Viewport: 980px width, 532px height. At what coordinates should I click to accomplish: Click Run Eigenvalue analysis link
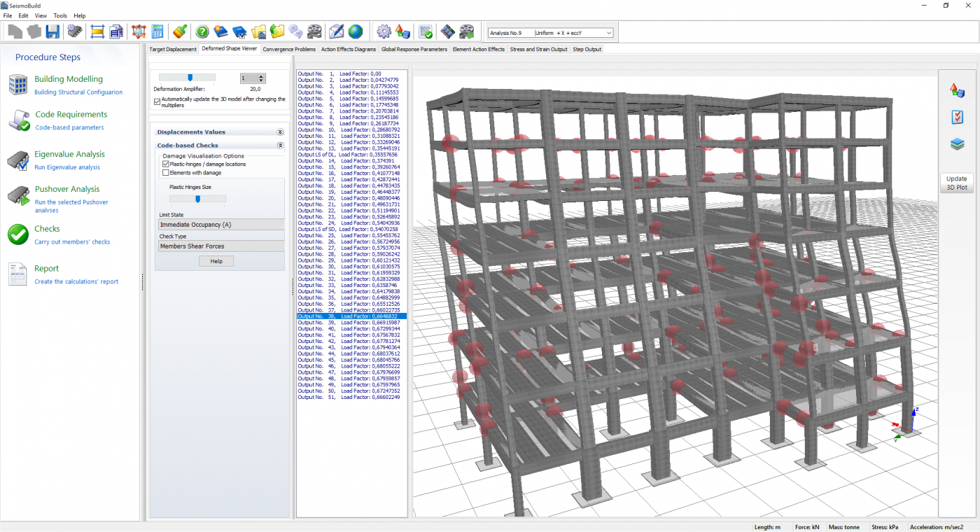point(67,167)
